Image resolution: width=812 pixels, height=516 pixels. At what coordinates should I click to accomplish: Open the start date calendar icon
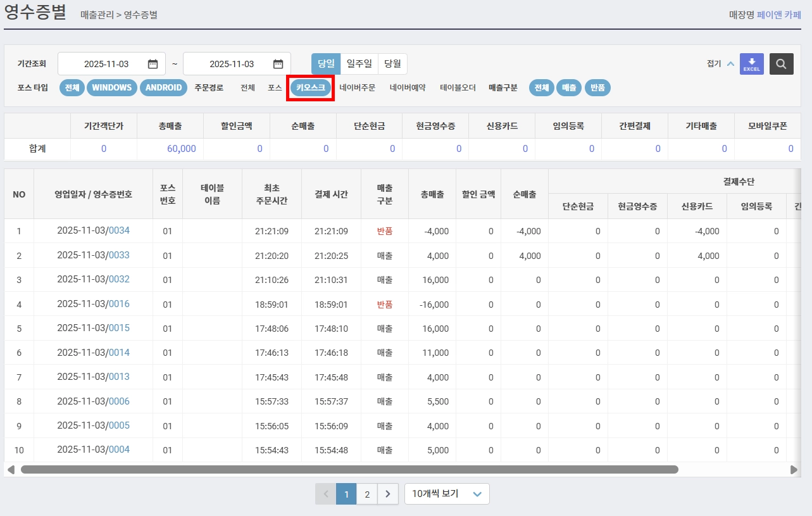pyautogui.click(x=153, y=64)
